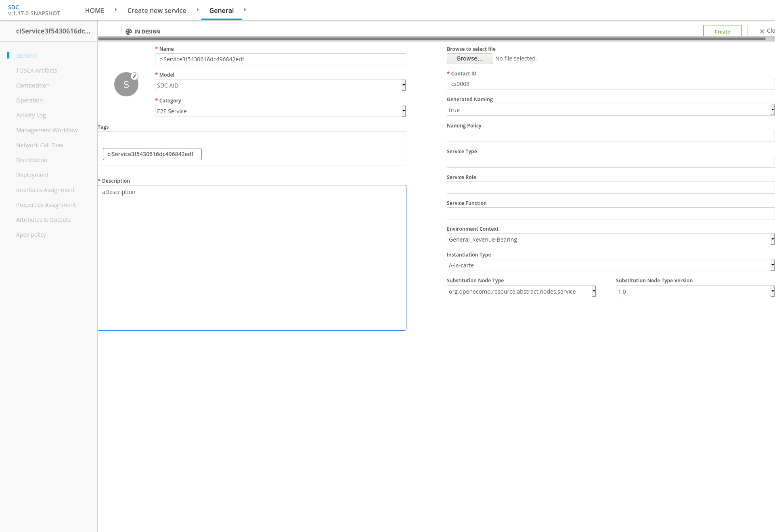Go to HOME in the breadcrumb

(x=94, y=10)
